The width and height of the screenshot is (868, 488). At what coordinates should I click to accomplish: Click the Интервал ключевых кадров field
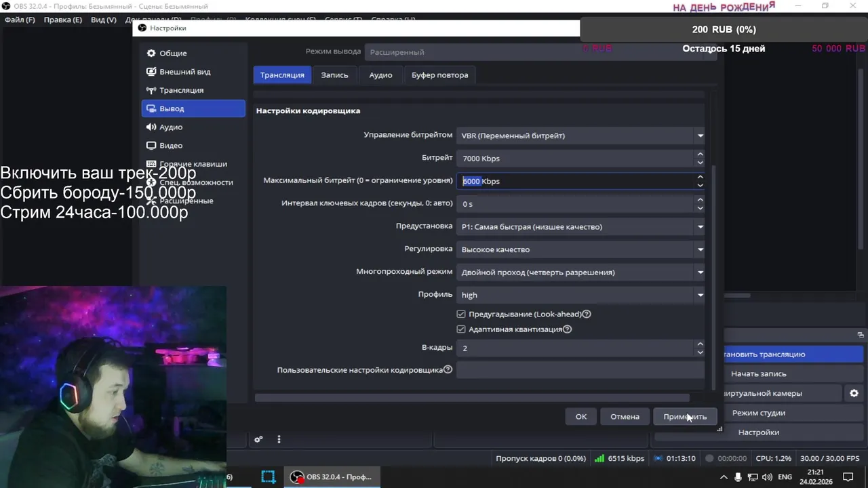[576, 203]
